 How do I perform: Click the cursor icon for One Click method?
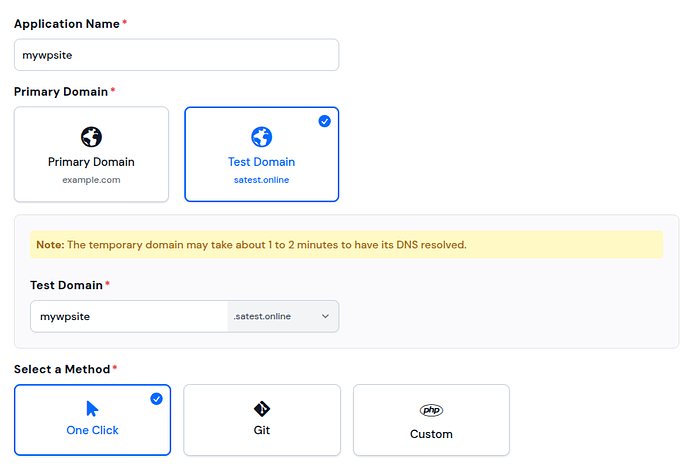point(92,408)
